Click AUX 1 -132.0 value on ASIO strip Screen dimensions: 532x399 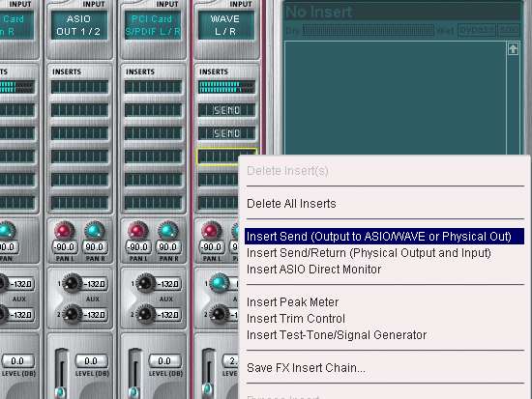click(x=95, y=284)
